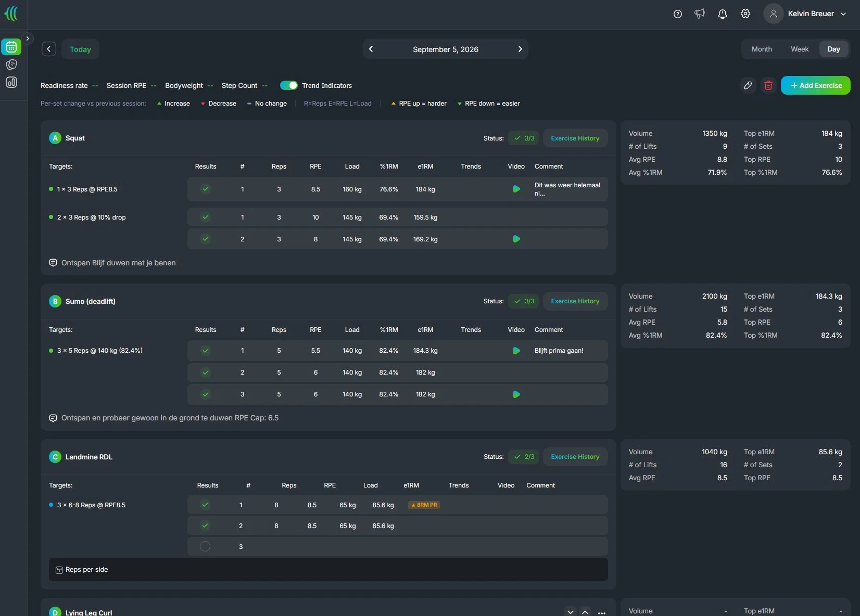Expand the sidebar with the chevron arrow

(28, 38)
